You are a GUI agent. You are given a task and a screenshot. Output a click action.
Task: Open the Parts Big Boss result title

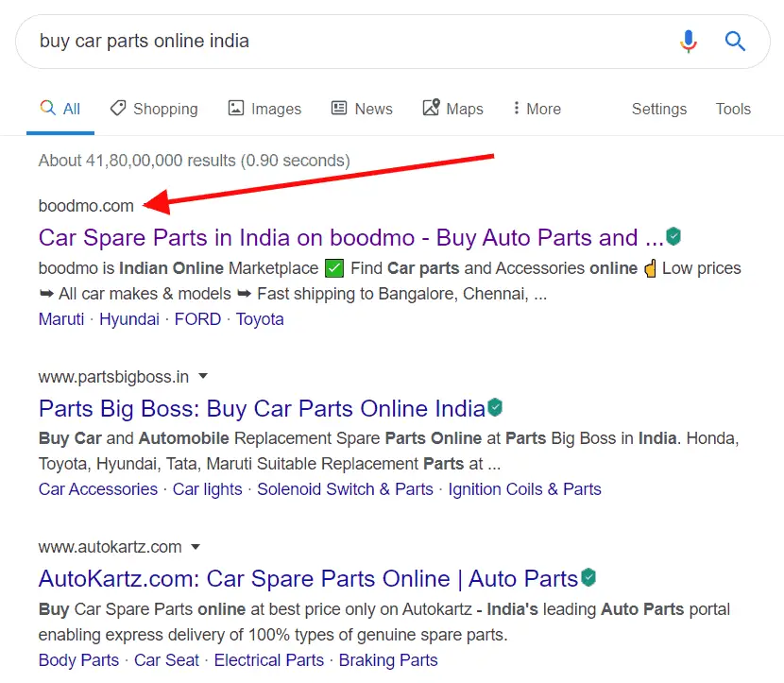[x=262, y=408]
